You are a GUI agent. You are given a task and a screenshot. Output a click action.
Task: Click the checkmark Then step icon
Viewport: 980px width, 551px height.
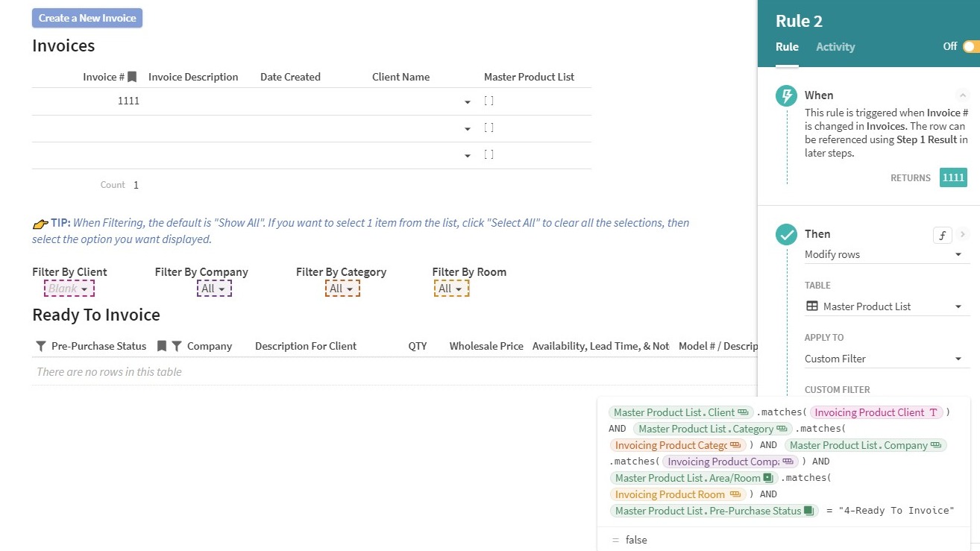[786, 235]
